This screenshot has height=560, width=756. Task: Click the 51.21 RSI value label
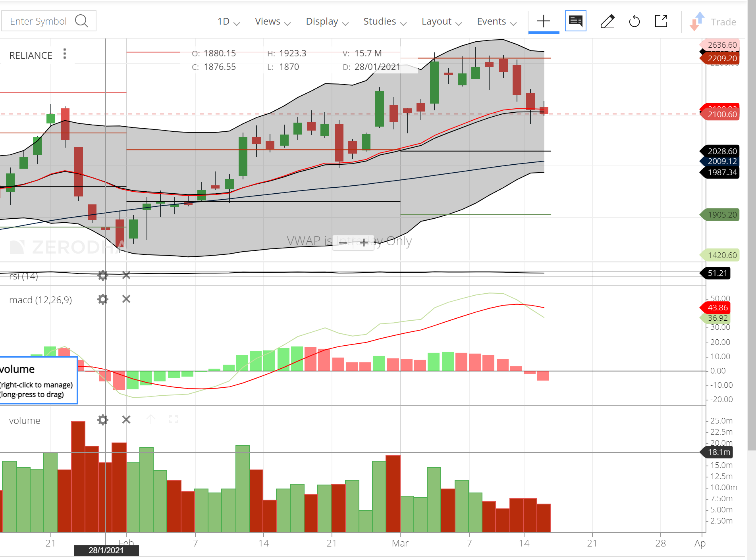click(715, 273)
